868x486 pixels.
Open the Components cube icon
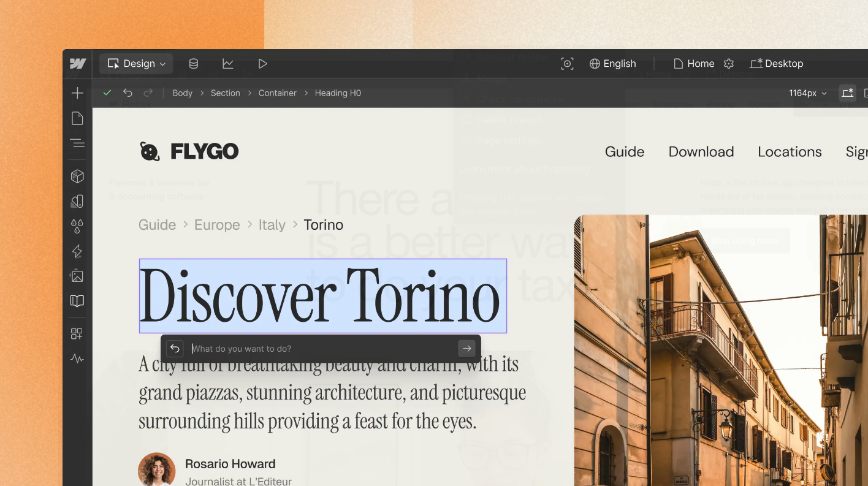tap(77, 177)
